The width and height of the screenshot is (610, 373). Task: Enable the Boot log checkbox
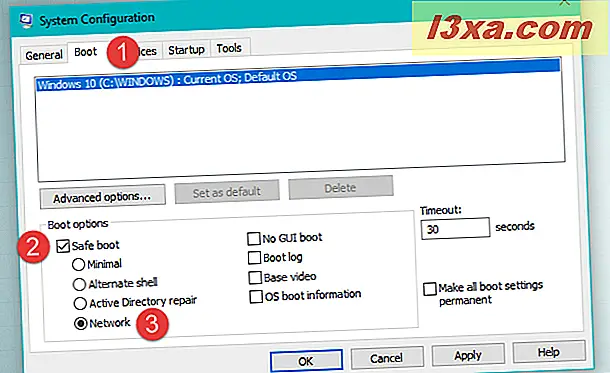click(254, 257)
